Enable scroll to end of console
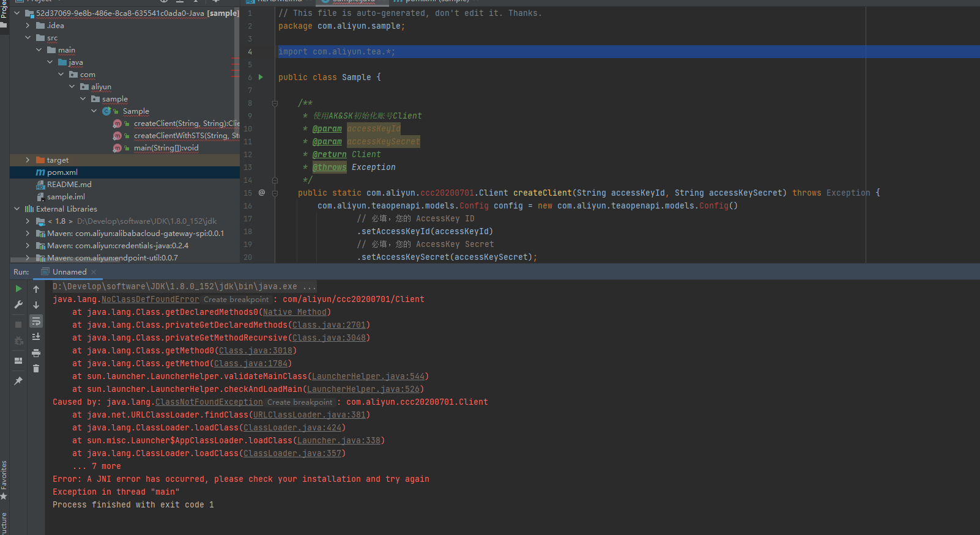This screenshot has width=980, height=535. pos(36,337)
